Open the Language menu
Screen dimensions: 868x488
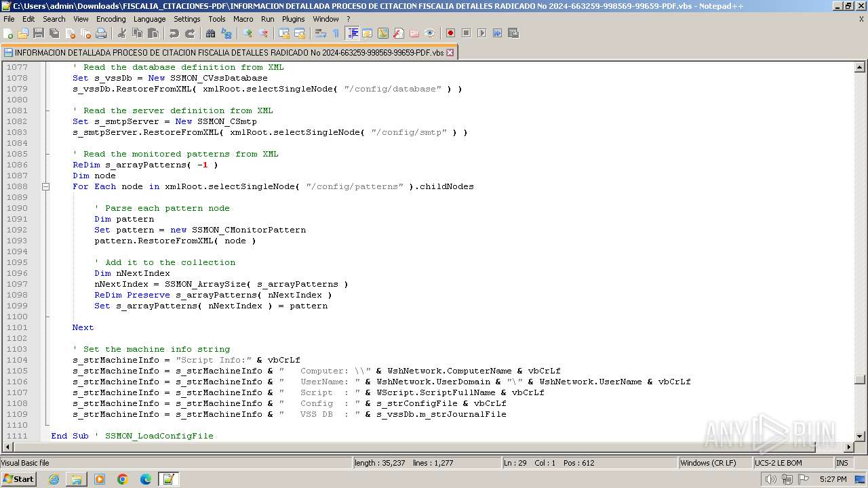[x=149, y=19]
